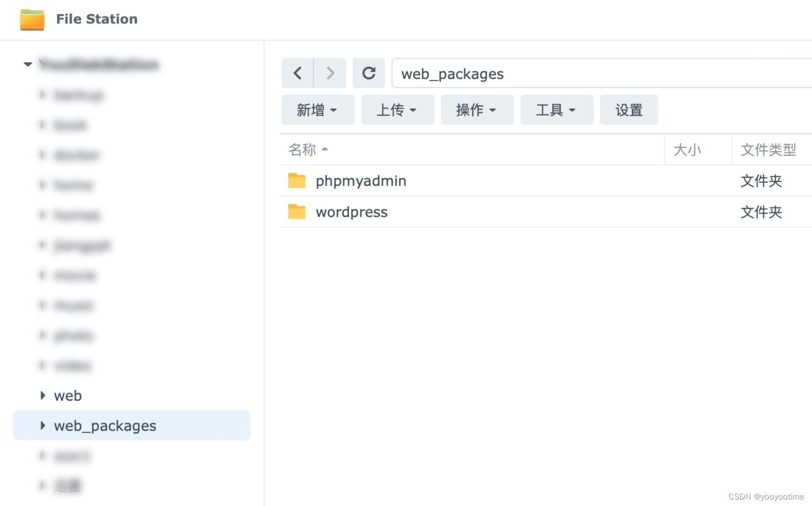Open the 工具 tools menu
The width and height of the screenshot is (812, 506).
[x=556, y=109]
